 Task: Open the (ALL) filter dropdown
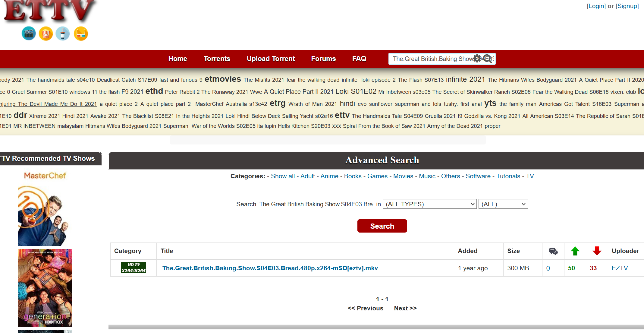click(503, 204)
